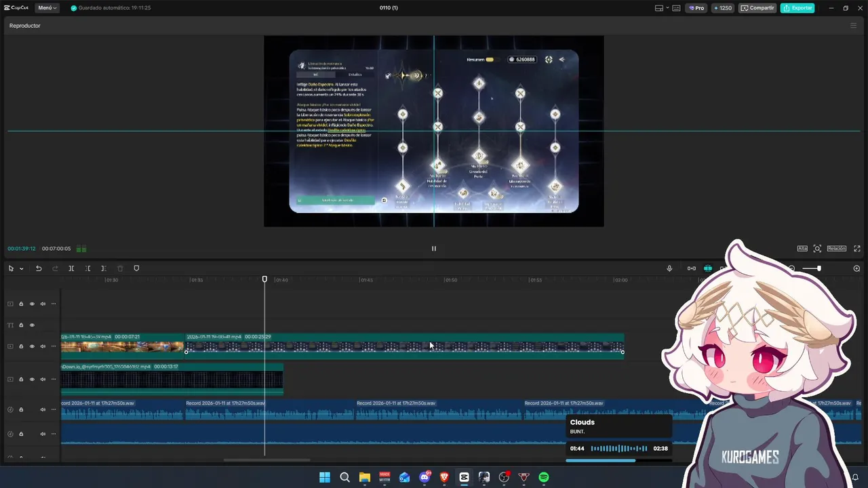Select the 00:00:07:21 video clip

click(122, 346)
